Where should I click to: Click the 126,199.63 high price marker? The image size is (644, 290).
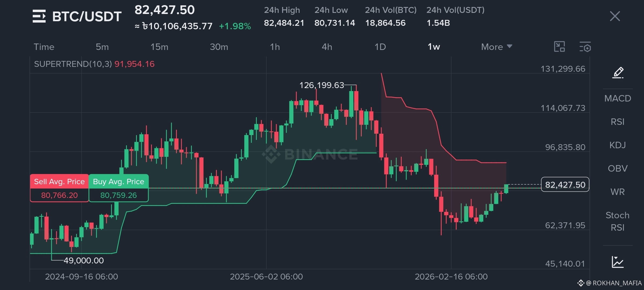pos(321,85)
